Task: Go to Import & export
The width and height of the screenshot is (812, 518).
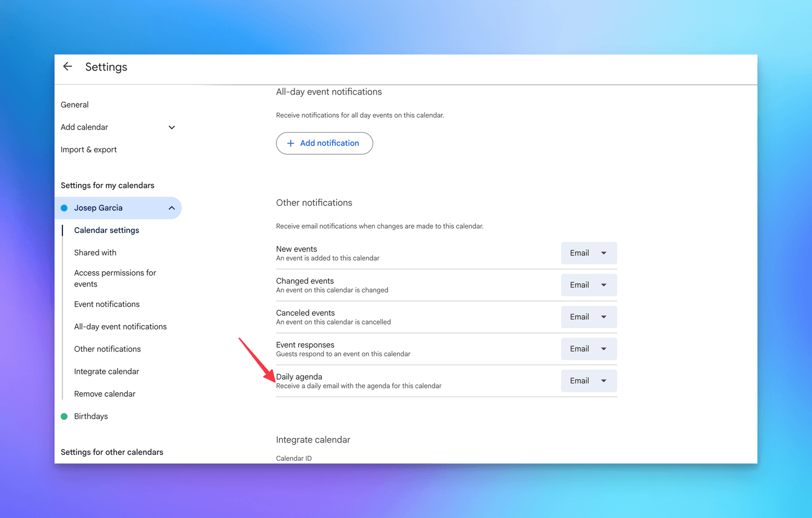Action: pos(88,150)
